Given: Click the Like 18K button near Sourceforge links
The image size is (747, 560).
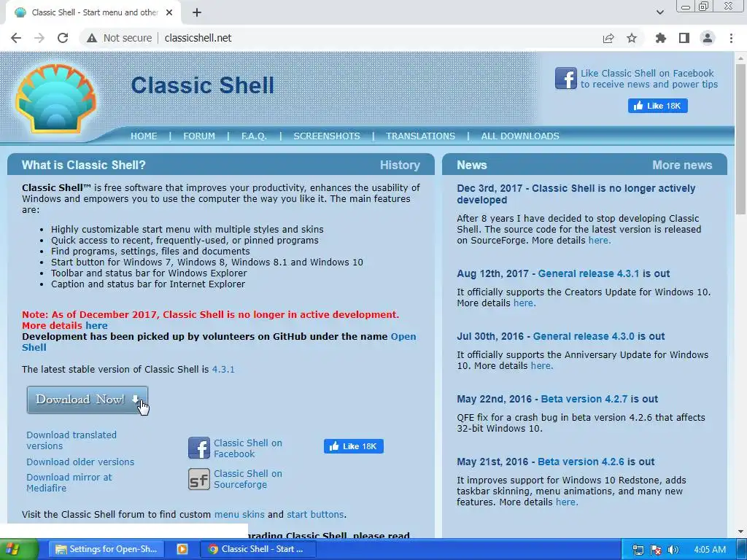Looking at the screenshot, I should pyautogui.click(x=354, y=446).
